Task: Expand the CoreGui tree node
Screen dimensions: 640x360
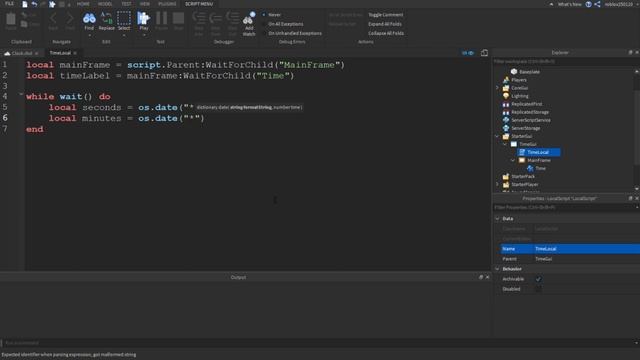Action: [497, 88]
